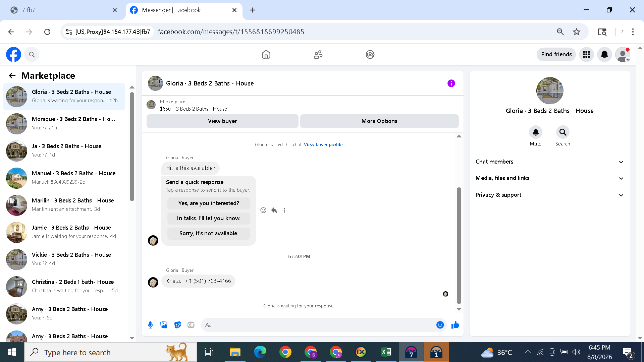
Task: Open the Menu grid icon
Action: point(586,54)
